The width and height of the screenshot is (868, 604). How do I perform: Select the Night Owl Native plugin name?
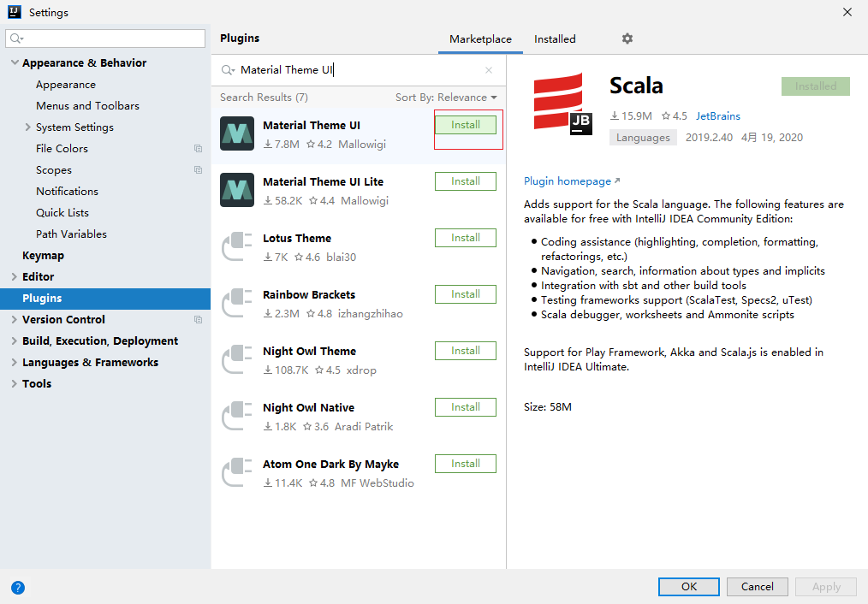[x=308, y=407]
